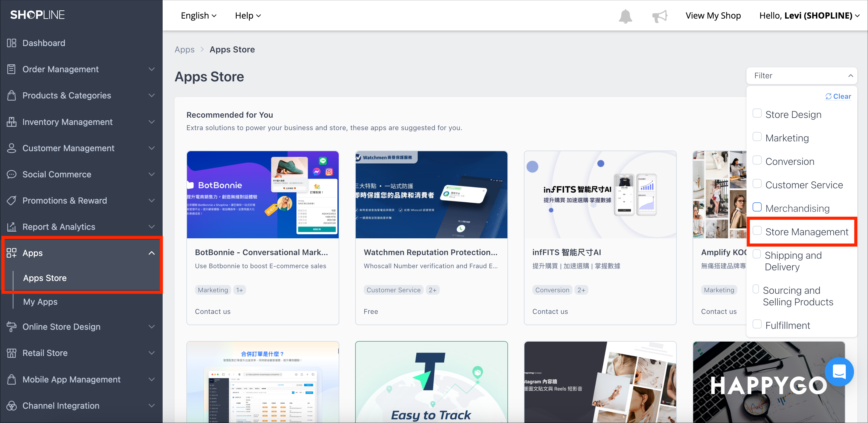Expand Customer Management chevron
The width and height of the screenshot is (868, 423).
coord(152,148)
